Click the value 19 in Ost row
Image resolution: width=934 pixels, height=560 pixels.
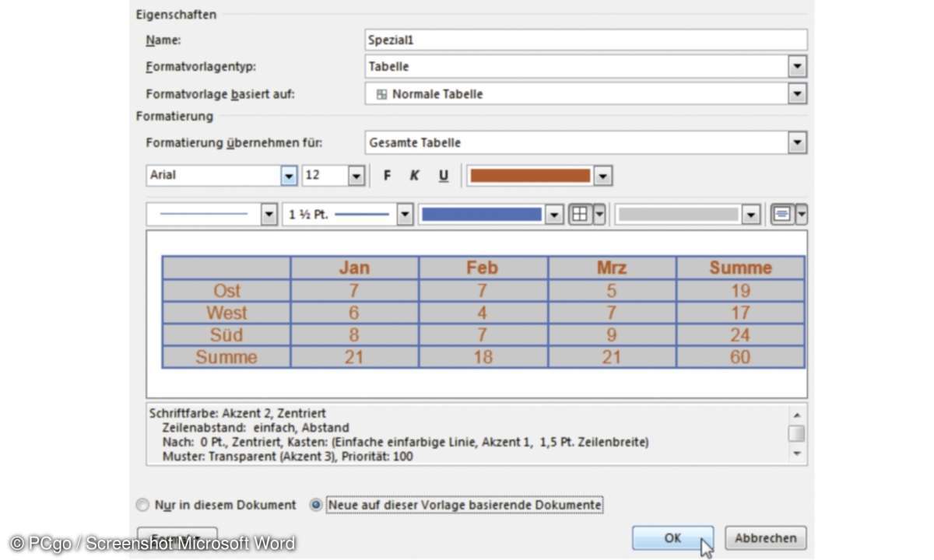pos(740,291)
